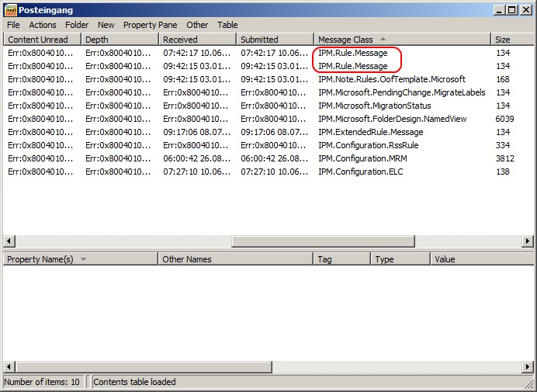Click right arrow of property pane scrollbar

point(528,367)
